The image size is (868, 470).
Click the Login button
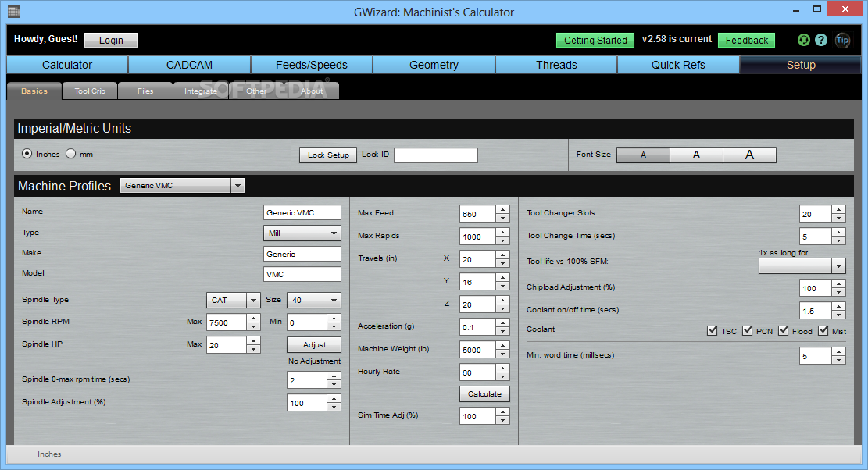(111, 40)
